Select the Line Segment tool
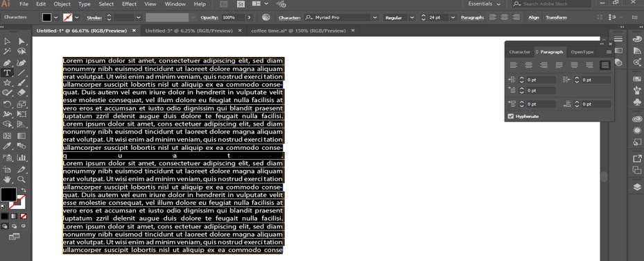 [21, 73]
